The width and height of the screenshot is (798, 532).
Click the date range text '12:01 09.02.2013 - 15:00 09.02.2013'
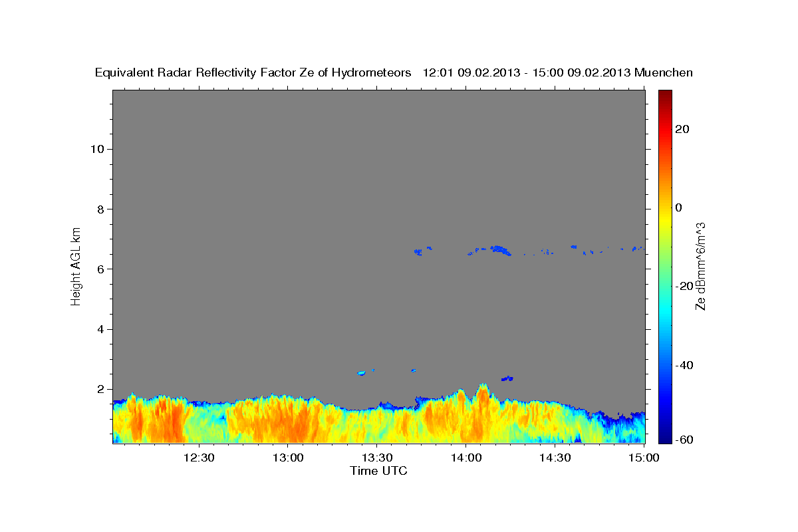527,72
